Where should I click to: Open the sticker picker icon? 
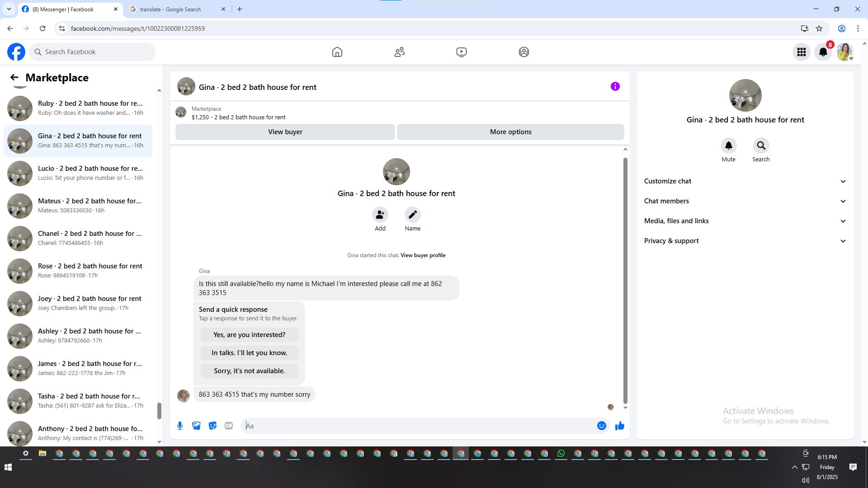pos(212,426)
